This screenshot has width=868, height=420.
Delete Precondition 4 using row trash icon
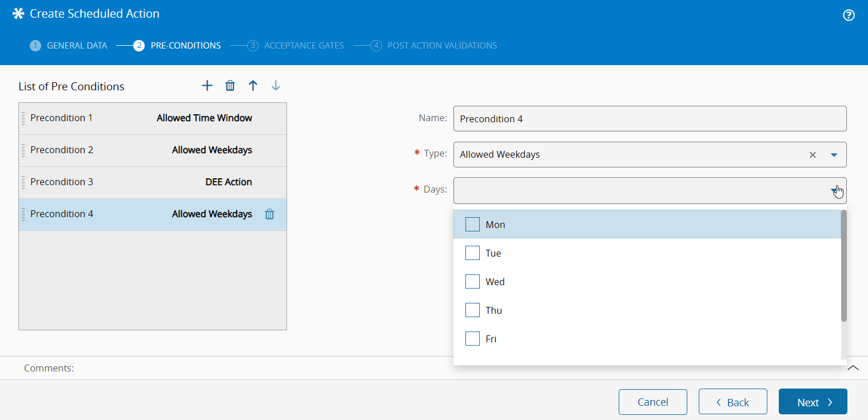click(269, 214)
